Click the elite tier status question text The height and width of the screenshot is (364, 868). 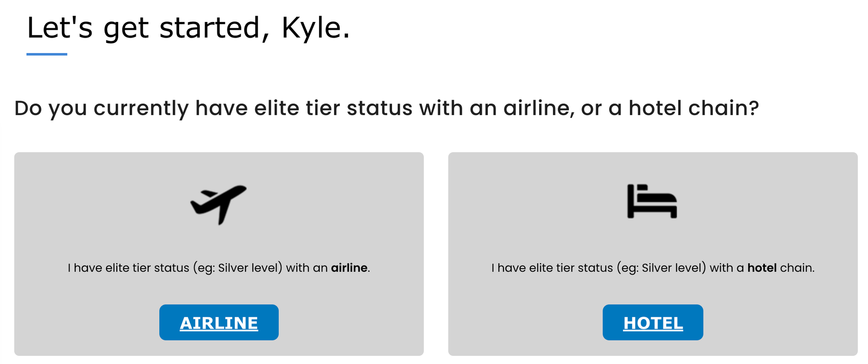[386, 108]
